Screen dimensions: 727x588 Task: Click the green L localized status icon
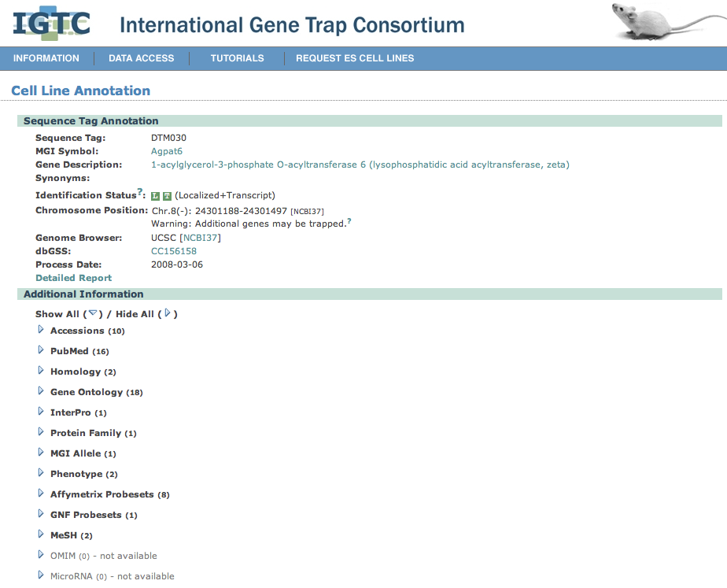(156, 196)
